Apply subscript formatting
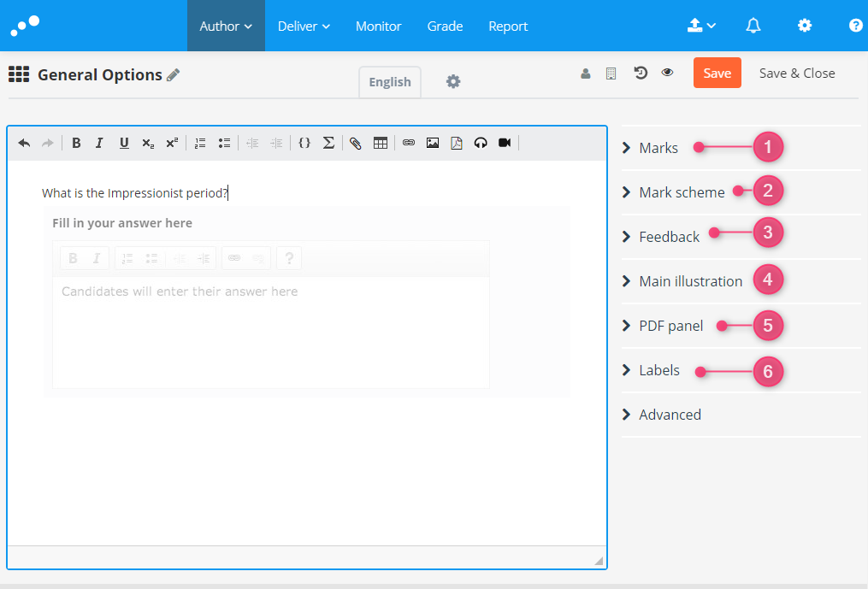Screen dimensions: 868x589 [148, 144]
